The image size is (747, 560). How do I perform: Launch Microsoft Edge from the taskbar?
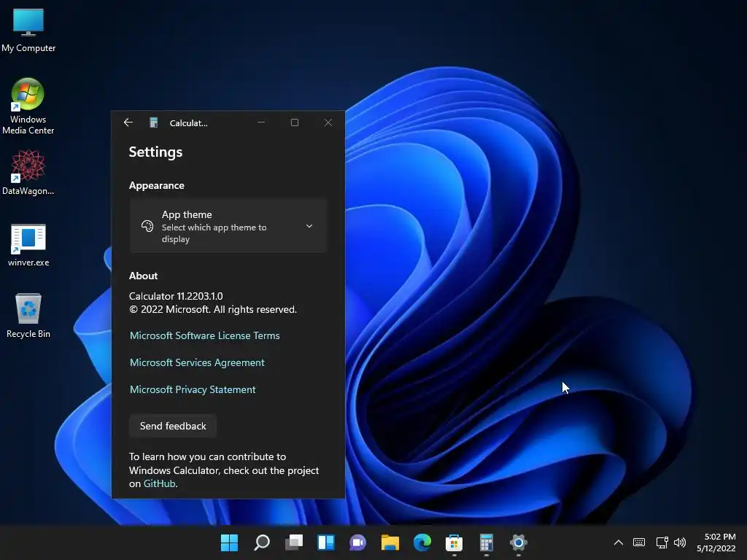(x=422, y=542)
